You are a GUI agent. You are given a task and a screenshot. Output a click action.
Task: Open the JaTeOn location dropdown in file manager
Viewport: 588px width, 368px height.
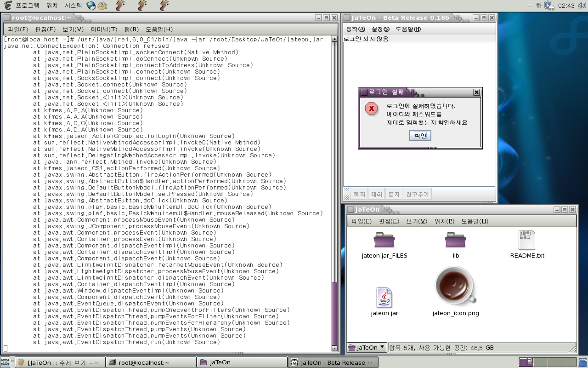(x=367, y=347)
